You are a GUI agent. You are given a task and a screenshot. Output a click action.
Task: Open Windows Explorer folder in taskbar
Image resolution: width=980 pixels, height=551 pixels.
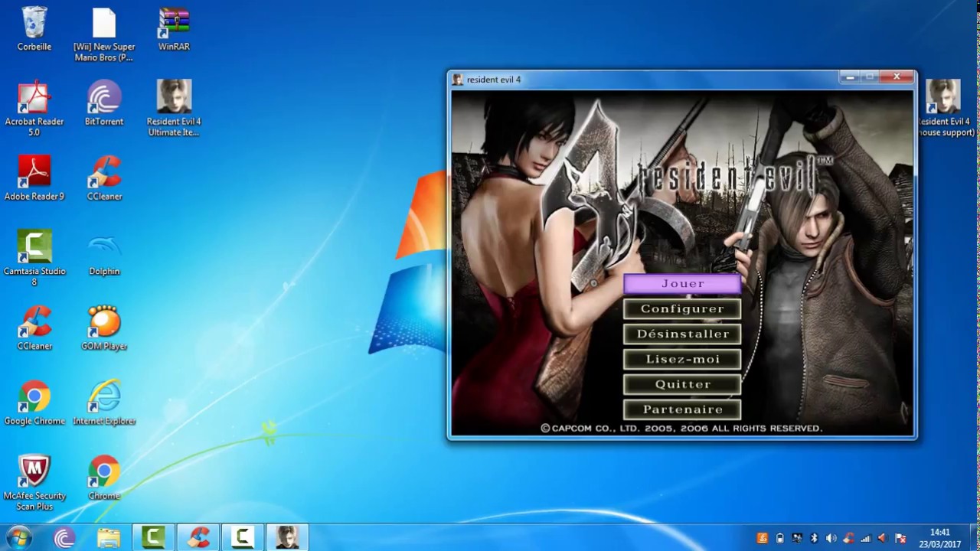109,538
